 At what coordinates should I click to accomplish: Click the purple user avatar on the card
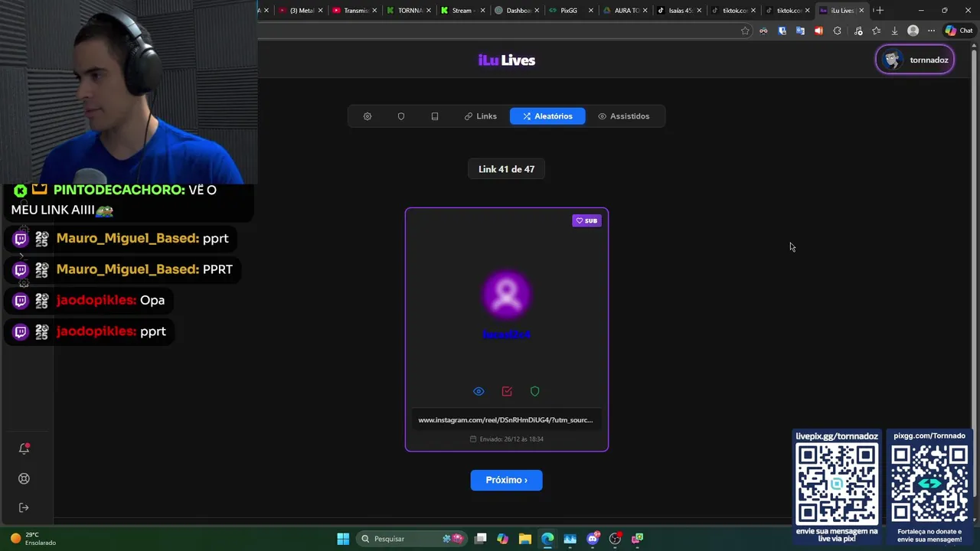coord(506,294)
